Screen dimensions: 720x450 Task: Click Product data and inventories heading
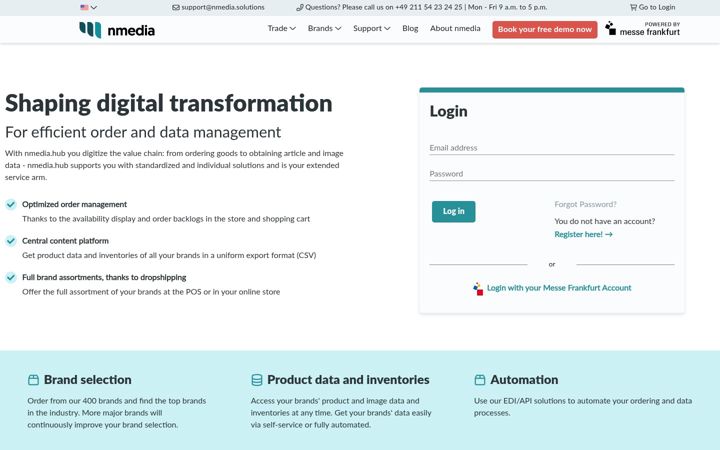coord(348,380)
